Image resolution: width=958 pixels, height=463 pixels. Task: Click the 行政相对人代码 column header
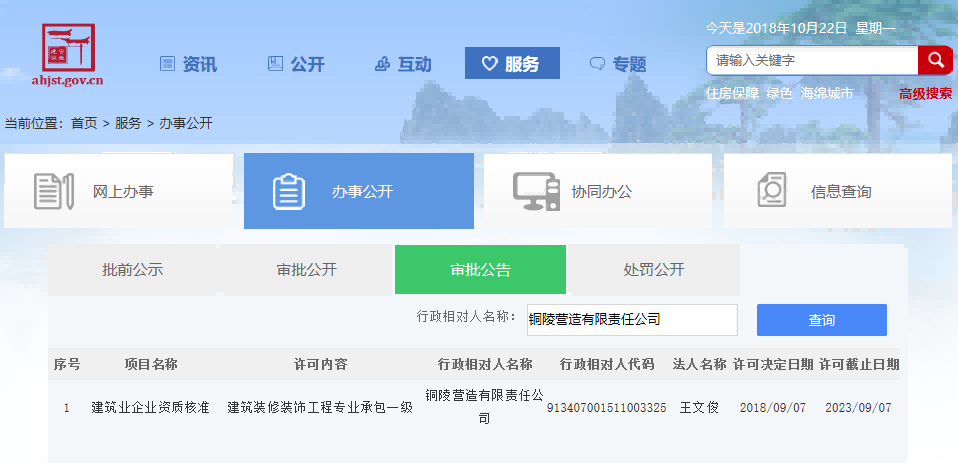607,365
